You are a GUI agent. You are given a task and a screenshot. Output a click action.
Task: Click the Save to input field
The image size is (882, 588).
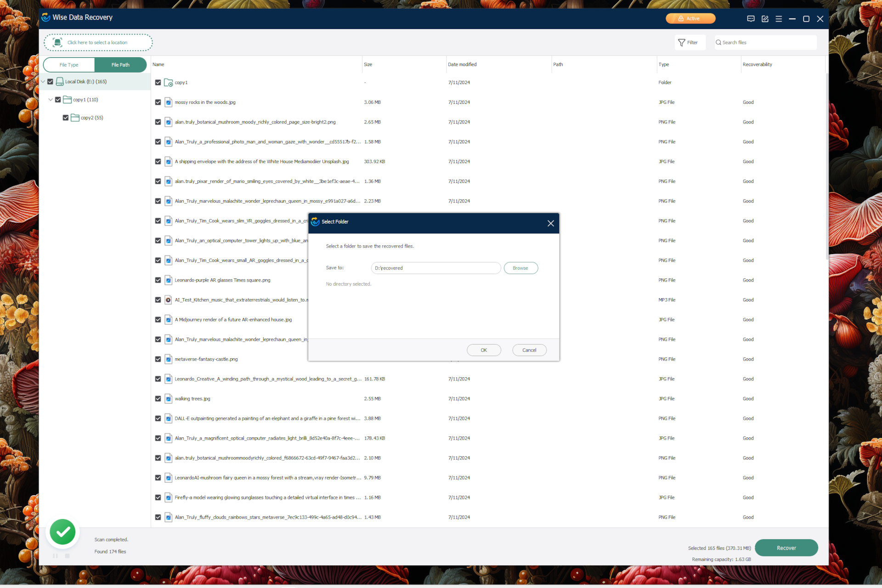click(x=436, y=268)
